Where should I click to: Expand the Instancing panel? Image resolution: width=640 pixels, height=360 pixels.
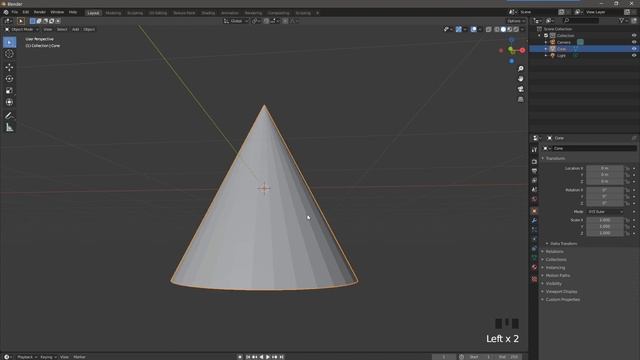click(555, 268)
